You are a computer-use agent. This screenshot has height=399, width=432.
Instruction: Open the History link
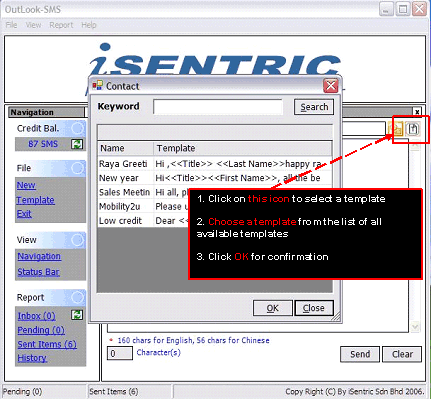(32, 358)
